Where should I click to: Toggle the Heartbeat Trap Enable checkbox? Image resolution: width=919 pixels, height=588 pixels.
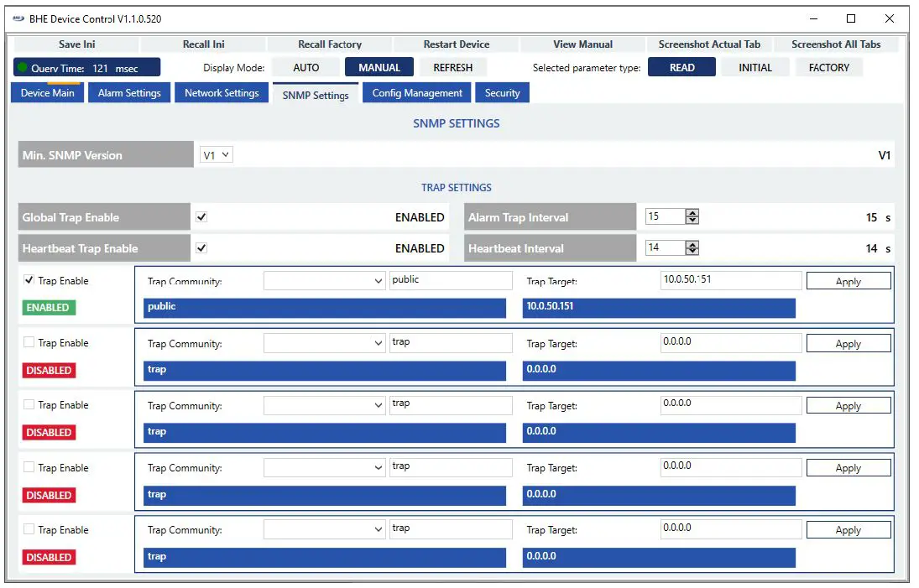click(201, 248)
